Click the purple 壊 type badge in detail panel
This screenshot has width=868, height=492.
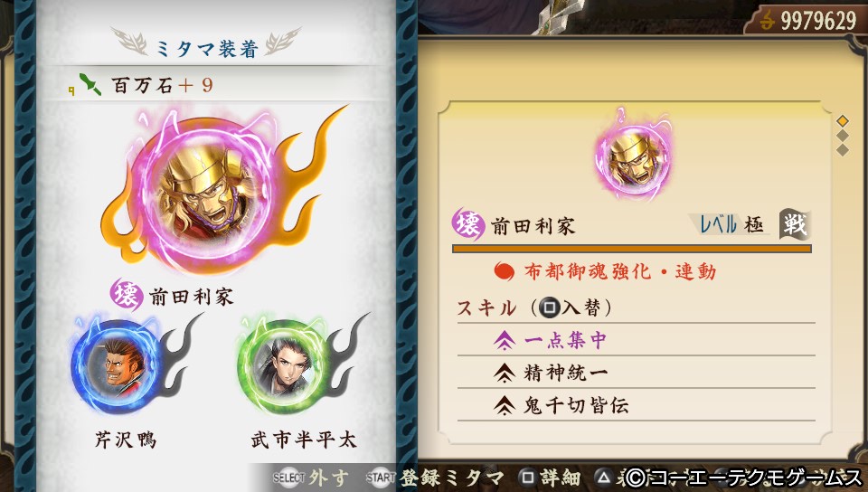(x=468, y=223)
